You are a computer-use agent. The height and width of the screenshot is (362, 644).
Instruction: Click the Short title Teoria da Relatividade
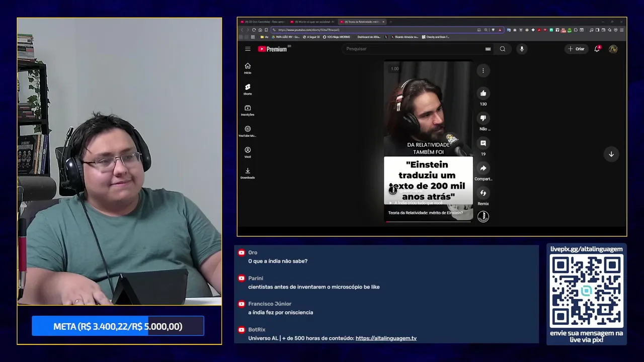click(x=425, y=213)
